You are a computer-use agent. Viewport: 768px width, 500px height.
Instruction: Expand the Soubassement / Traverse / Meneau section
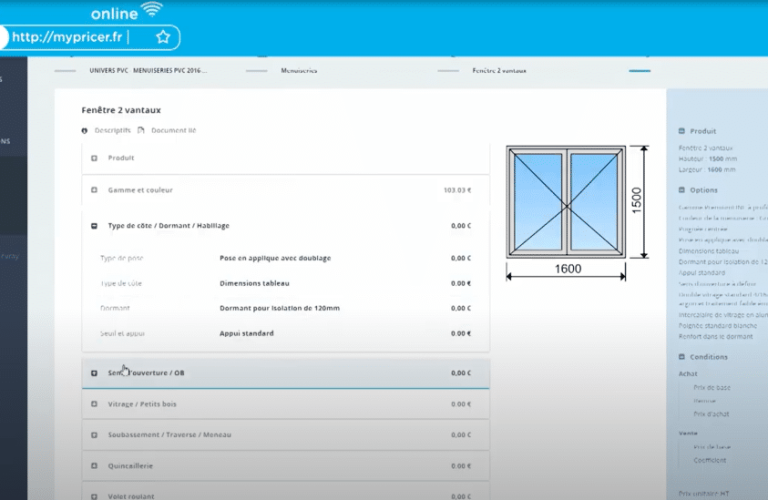pos(94,435)
